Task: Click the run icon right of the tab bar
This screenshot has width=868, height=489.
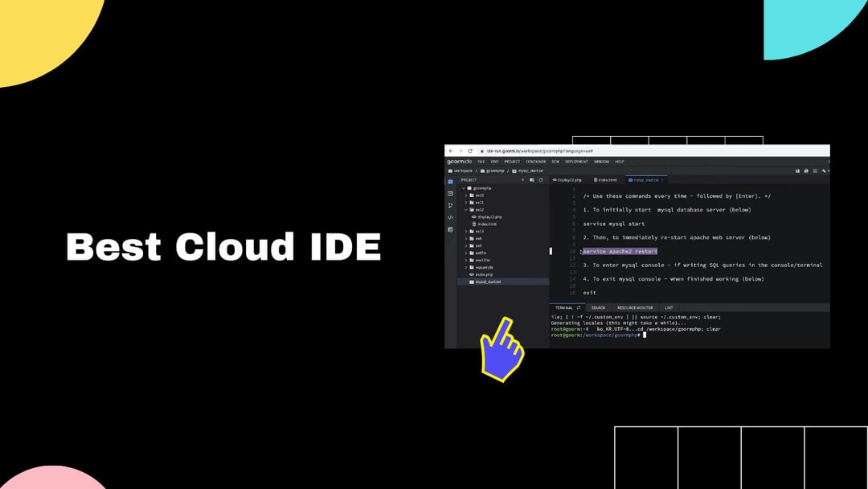Action: 798,171
